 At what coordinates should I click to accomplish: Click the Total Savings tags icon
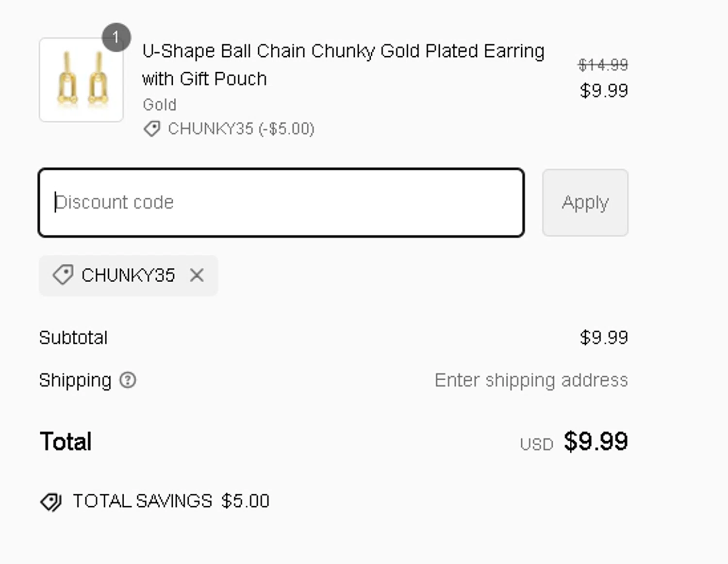[50, 502]
